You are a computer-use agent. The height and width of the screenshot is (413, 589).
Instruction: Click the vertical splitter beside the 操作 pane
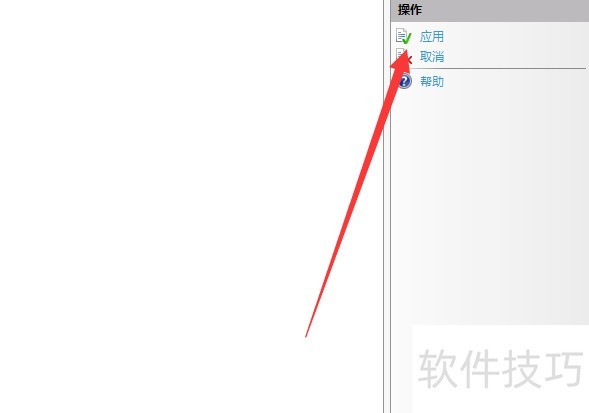[x=387, y=207]
